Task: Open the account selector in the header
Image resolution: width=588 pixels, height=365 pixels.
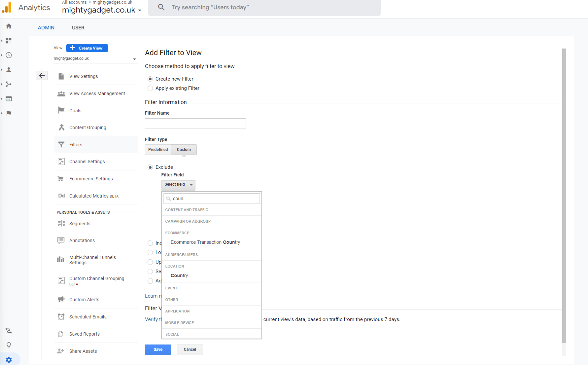Action: [102, 10]
